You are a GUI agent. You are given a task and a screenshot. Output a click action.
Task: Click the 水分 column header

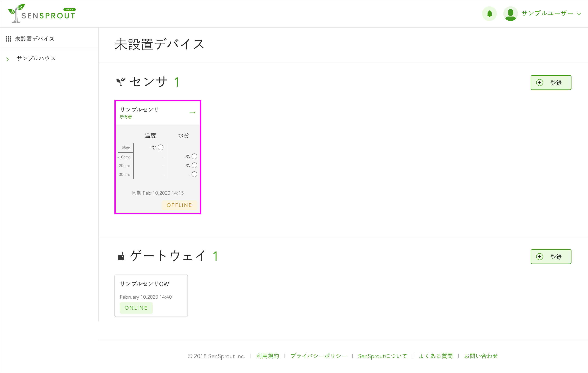184,135
